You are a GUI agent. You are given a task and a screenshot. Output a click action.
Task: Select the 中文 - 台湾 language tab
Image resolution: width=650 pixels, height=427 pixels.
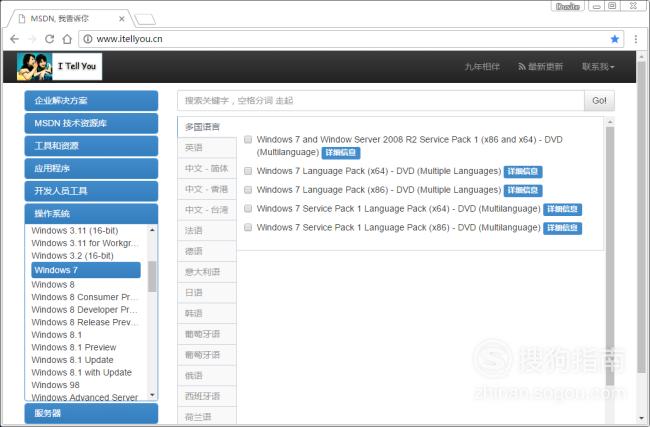(206, 210)
